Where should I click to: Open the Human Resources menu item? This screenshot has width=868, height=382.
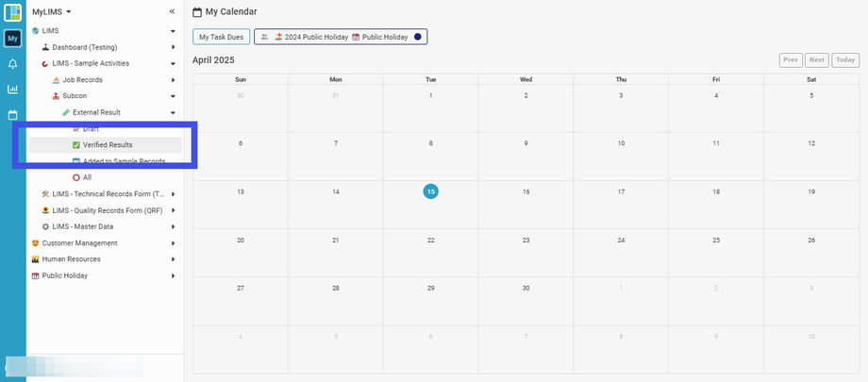[72, 259]
